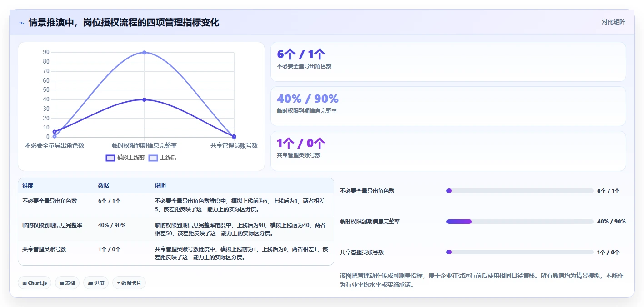Screen dimensions: 644x307
Task: Click the 表格 tag
Action: pyautogui.click(x=67, y=283)
